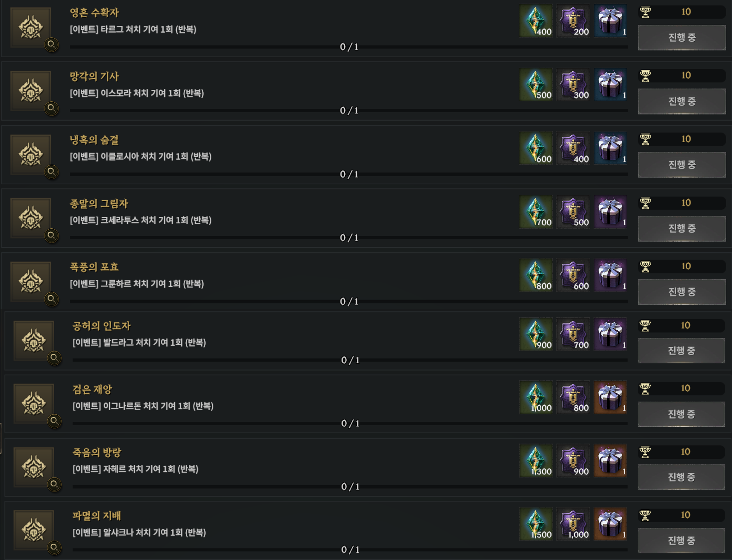Screen dimensions: 732x560
Task: Select the 공허의 인도자 achievement emblem
Action: (x=34, y=341)
